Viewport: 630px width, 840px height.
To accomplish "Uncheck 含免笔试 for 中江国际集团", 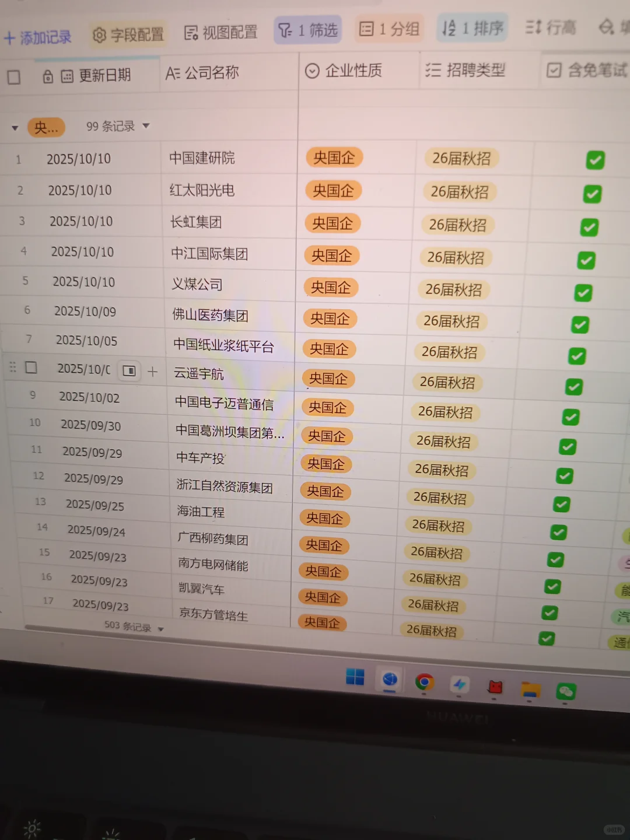I will pyautogui.click(x=586, y=260).
